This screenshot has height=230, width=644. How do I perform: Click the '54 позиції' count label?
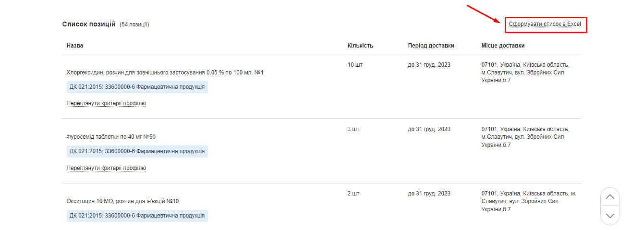point(134,24)
